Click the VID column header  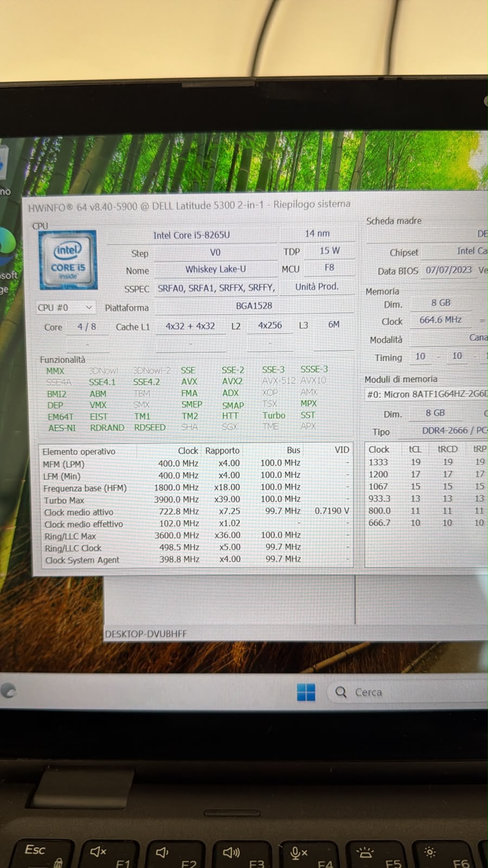tap(342, 450)
